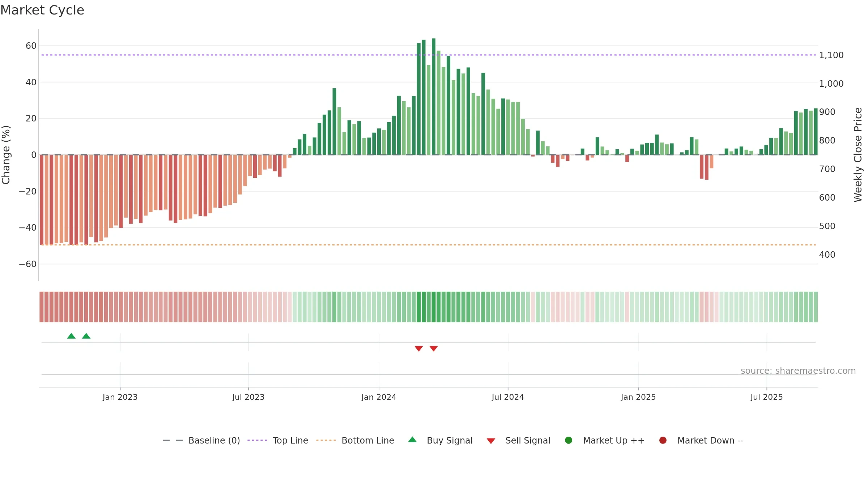Click the Buy Signal legend triangle icon
The width and height of the screenshot is (868, 488).
[x=412, y=440]
